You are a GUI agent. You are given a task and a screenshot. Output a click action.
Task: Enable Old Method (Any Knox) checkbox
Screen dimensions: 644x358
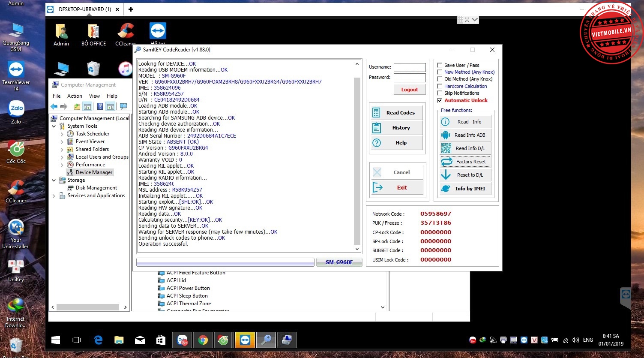tap(440, 79)
